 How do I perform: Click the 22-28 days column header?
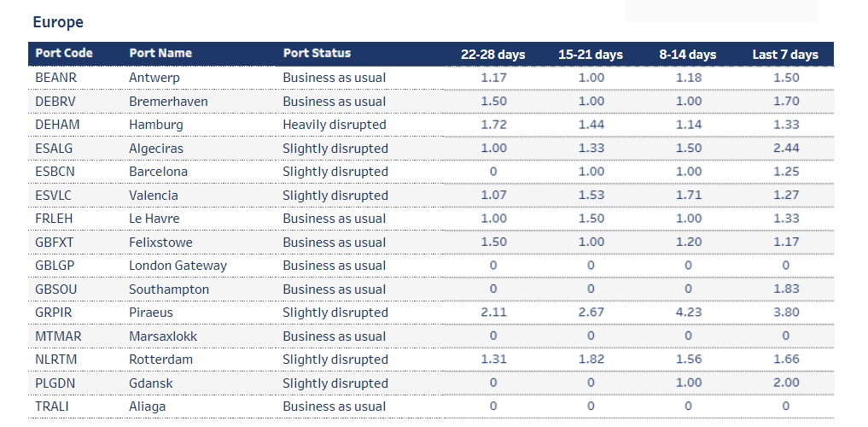coord(492,55)
